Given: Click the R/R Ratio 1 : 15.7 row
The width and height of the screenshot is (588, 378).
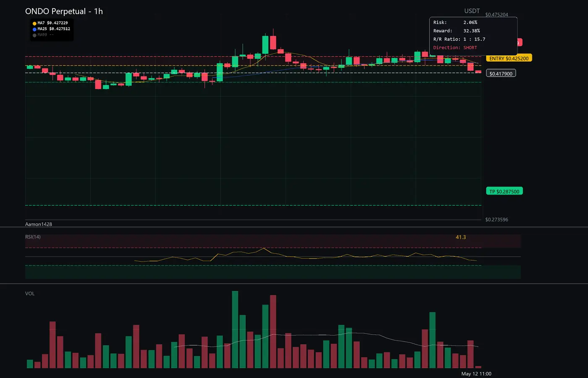Looking at the screenshot, I should click(x=459, y=39).
